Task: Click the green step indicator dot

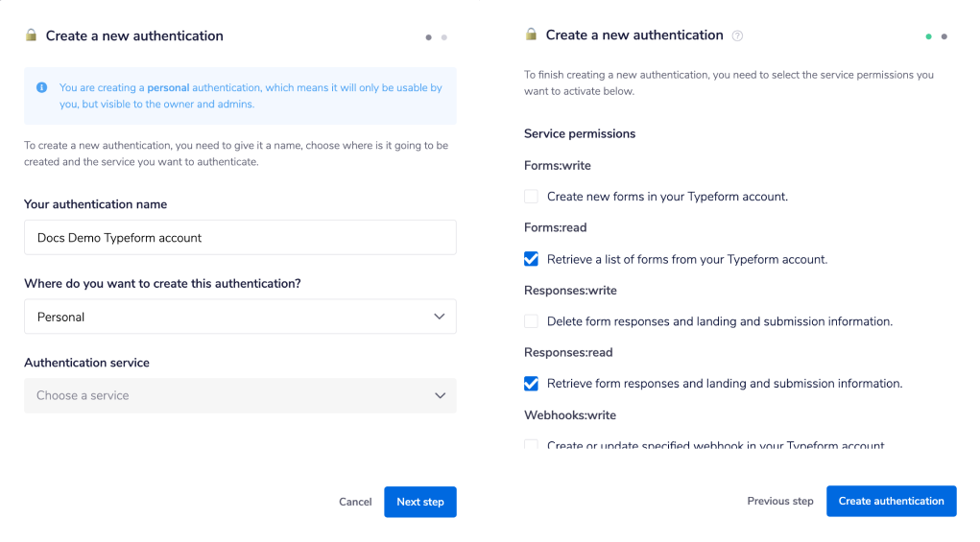Action: (928, 36)
